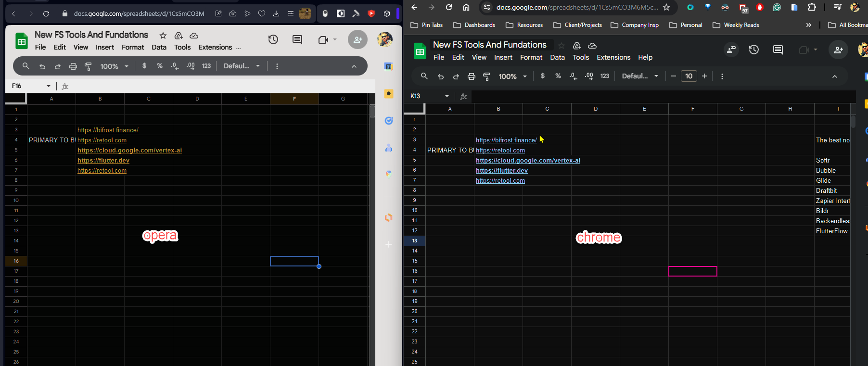The image size is (868, 366).
Task: Open the Client/Projects bookmark folder in Chrome
Action: [577, 25]
